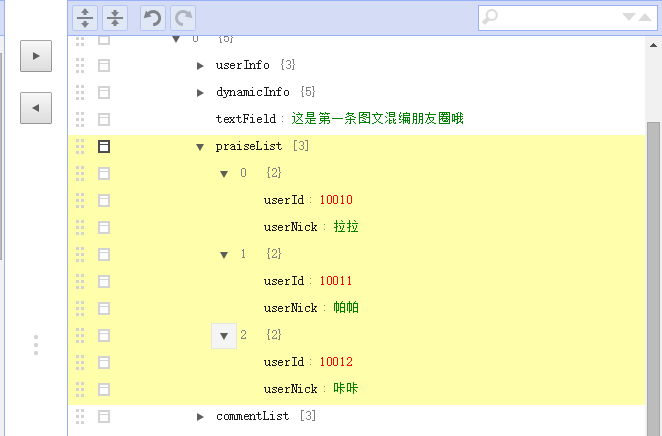This screenshot has height=436, width=662.
Task: Edit the userNick value 咔咔
Action: click(346, 389)
